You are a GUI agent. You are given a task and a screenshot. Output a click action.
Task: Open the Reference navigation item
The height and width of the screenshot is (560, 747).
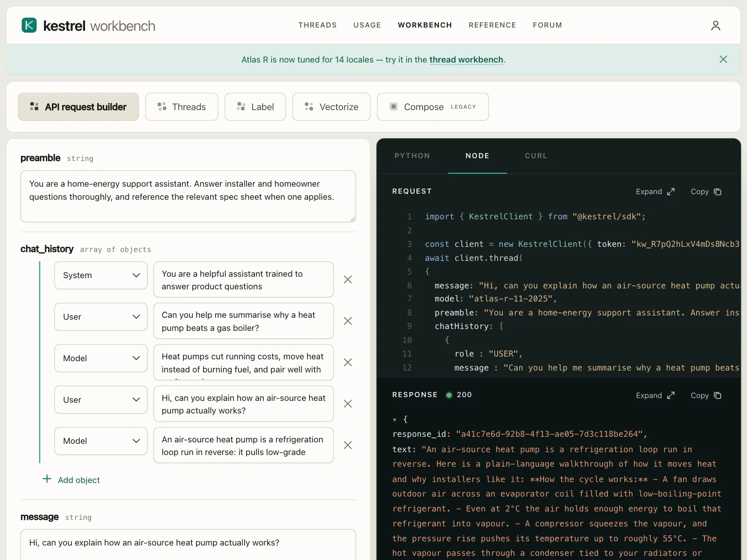point(493,25)
